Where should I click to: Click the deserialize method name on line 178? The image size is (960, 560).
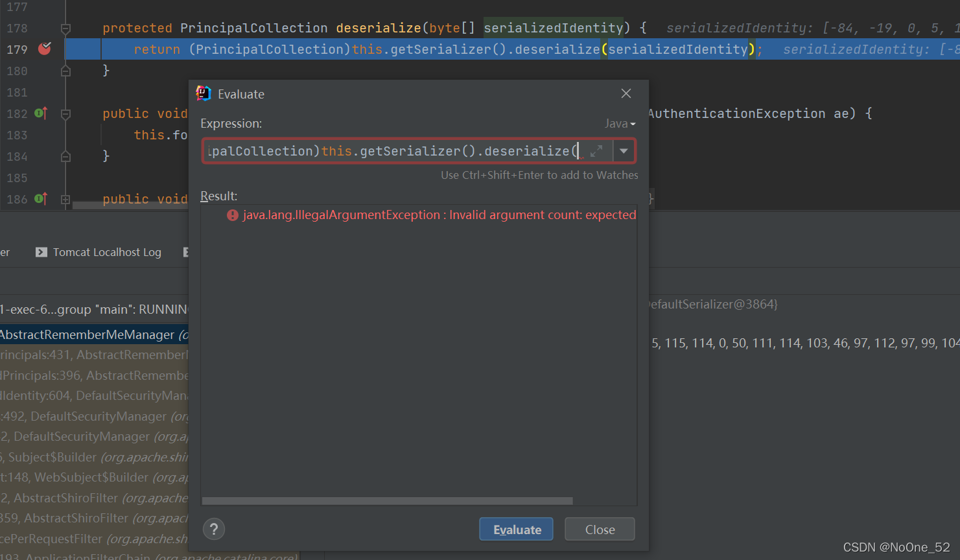pyautogui.click(x=379, y=28)
